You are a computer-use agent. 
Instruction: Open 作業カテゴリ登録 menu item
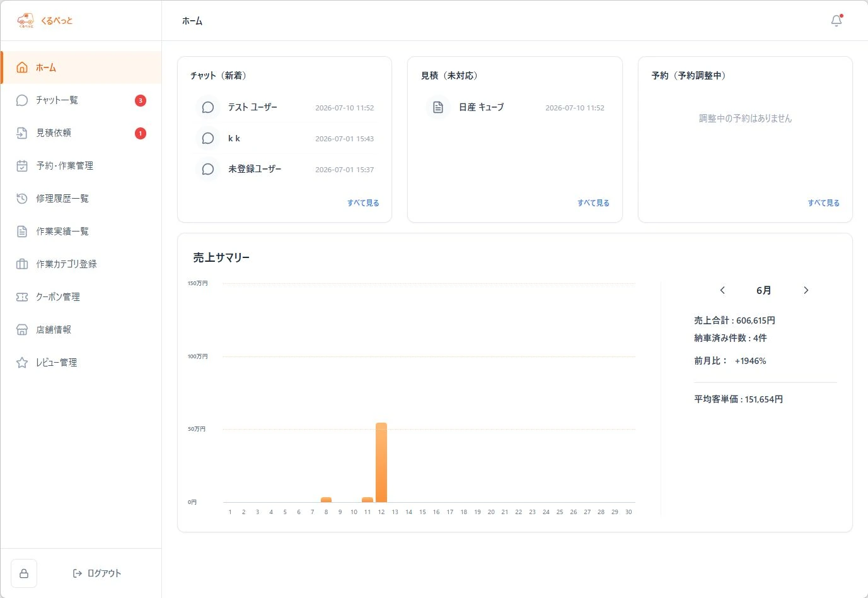(81, 264)
